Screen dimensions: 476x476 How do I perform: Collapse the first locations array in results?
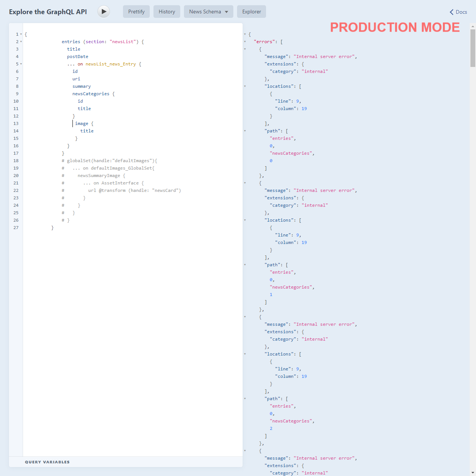[x=245, y=86]
